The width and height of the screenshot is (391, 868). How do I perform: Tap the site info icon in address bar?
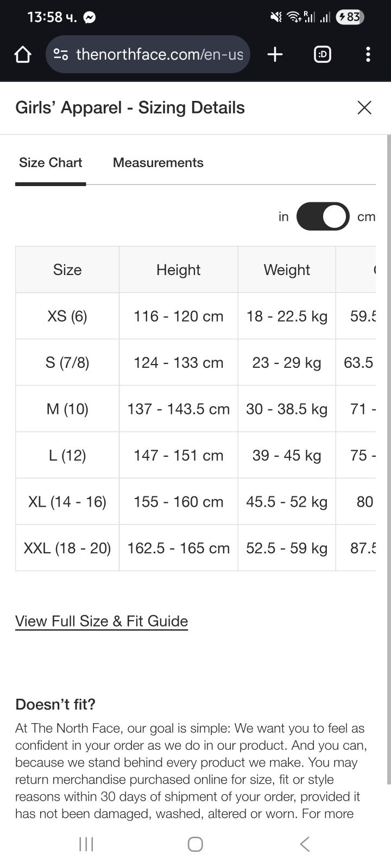pyautogui.click(x=61, y=54)
